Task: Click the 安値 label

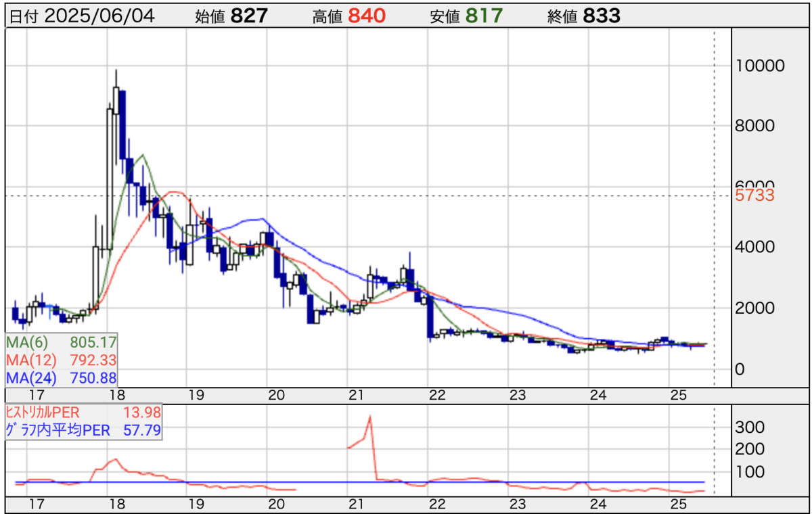Action: [445, 18]
